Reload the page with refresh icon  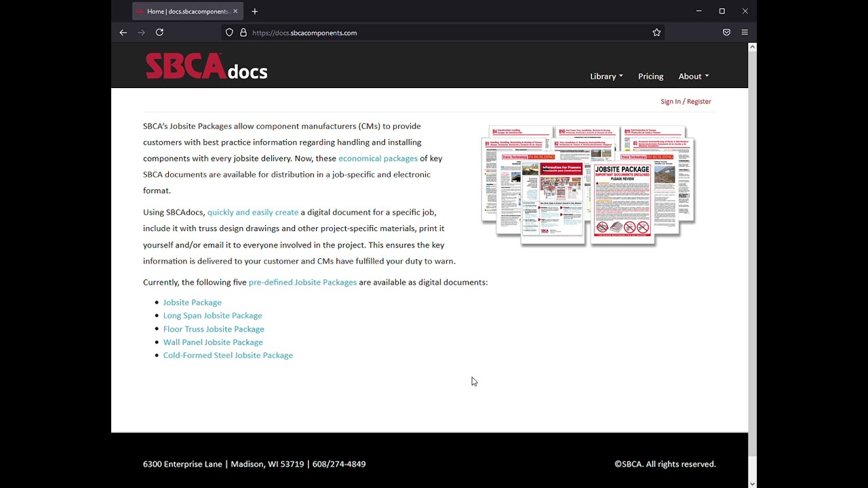[x=159, y=33]
